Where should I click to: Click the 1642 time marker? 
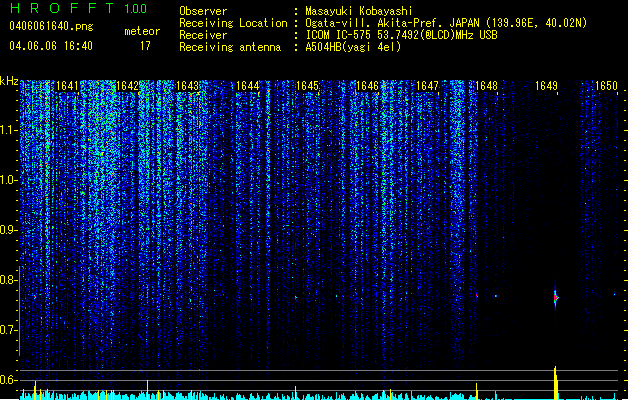tap(127, 86)
